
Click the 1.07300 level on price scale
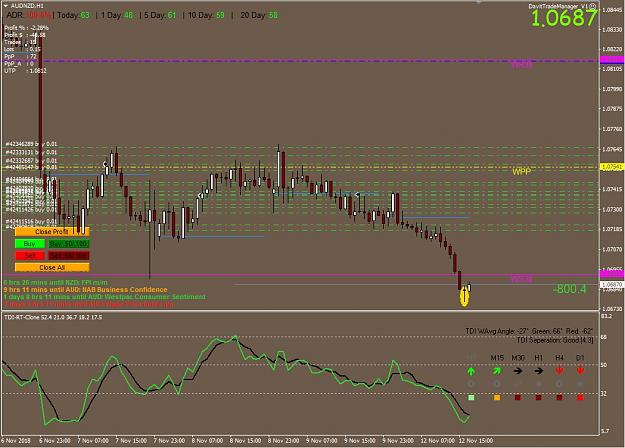click(x=612, y=209)
